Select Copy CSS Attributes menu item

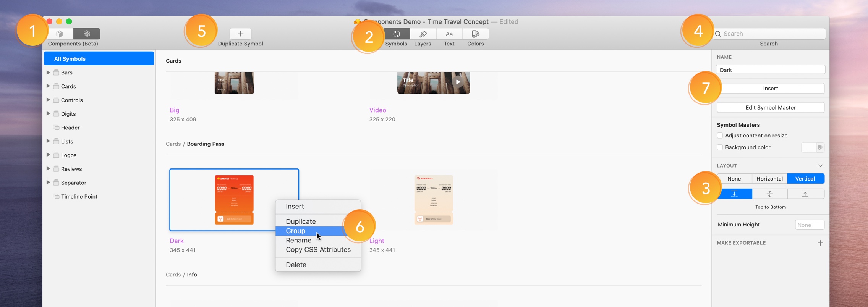click(318, 250)
